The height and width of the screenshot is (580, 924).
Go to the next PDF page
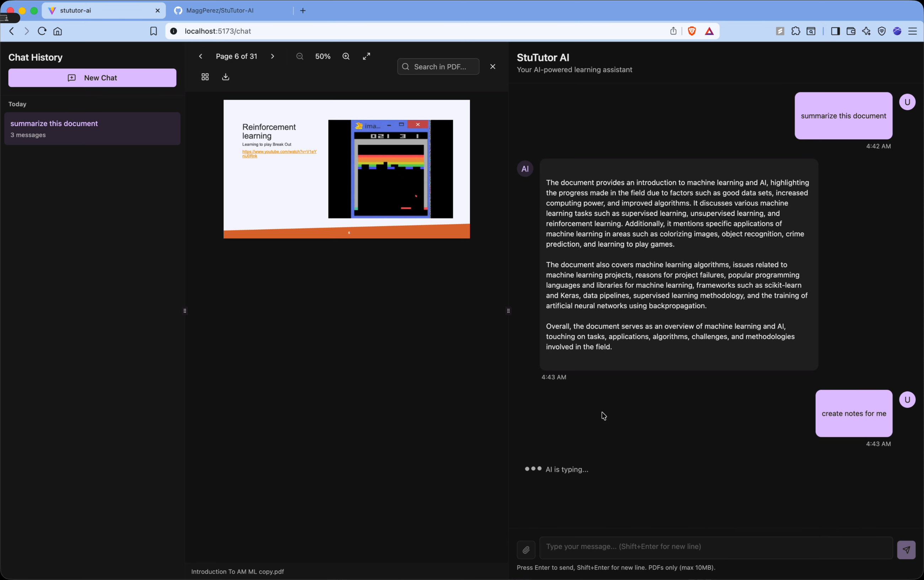(x=273, y=57)
